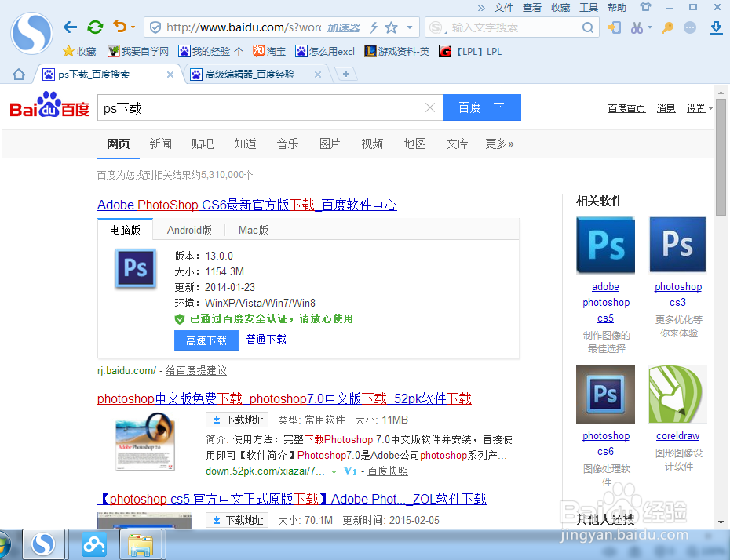Click the scissors screenshot tool icon
Image resolution: width=730 pixels, height=560 pixels.
[637, 27]
